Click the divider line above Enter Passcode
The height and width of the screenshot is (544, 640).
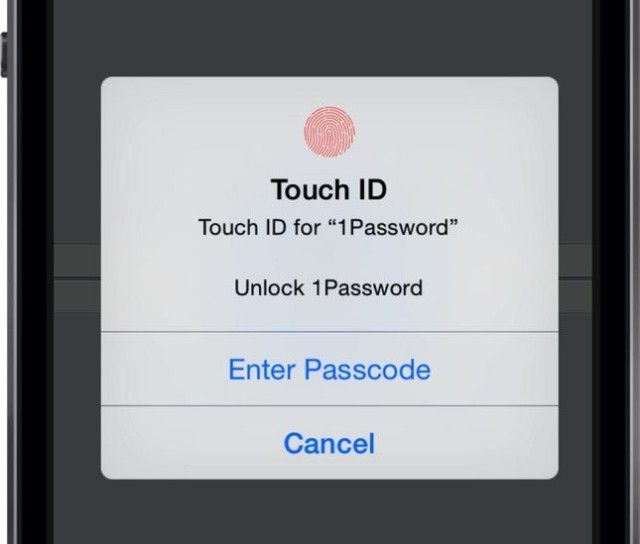(x=329, y=332)
